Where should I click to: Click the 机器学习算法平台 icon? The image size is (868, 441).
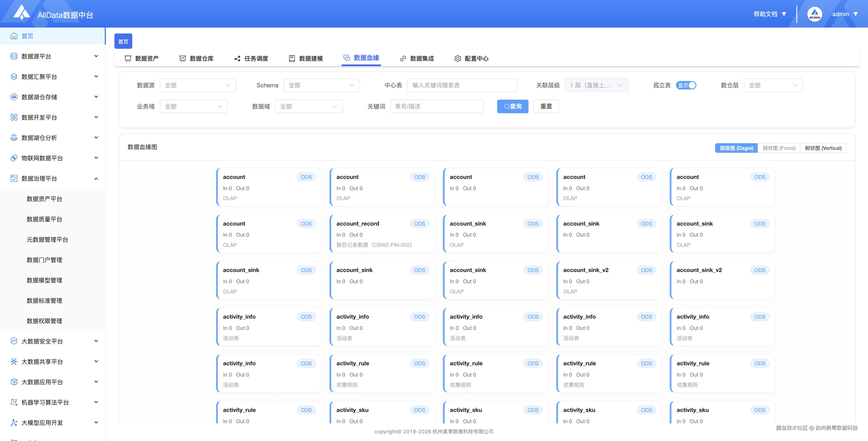tap(14, 402)
